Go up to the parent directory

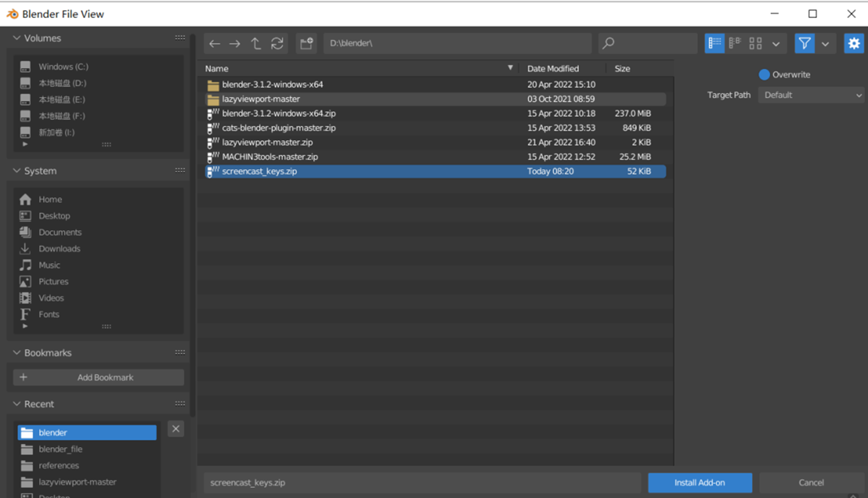coord(256,43)
